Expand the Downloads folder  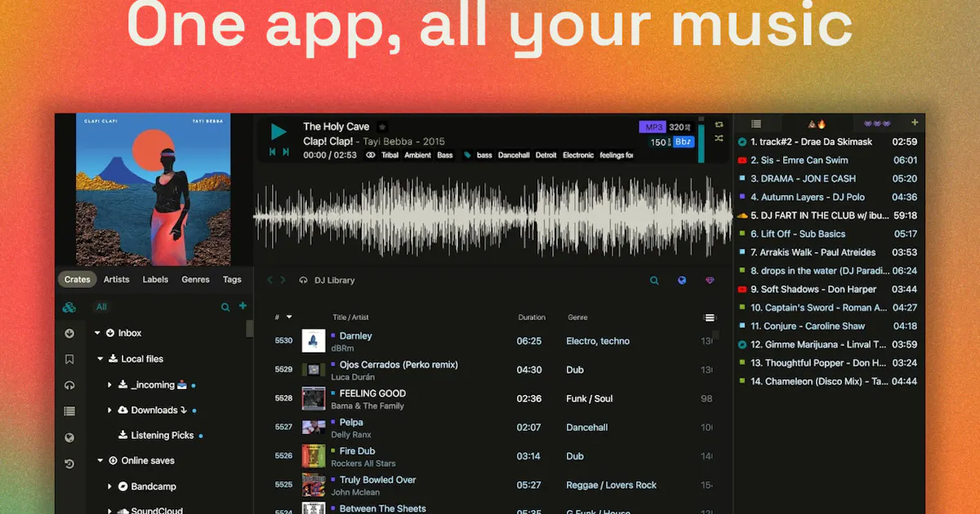[109, 410]
